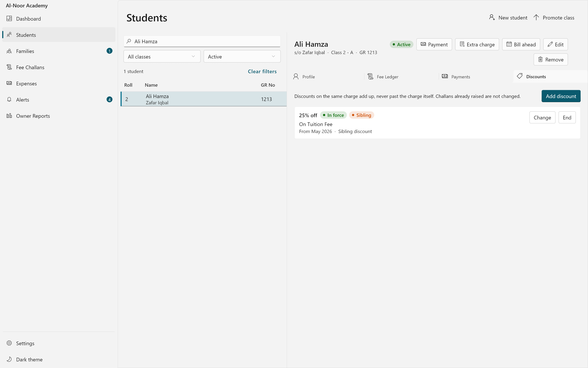Select the Ali Hamza student row

(x=204, y=99)
